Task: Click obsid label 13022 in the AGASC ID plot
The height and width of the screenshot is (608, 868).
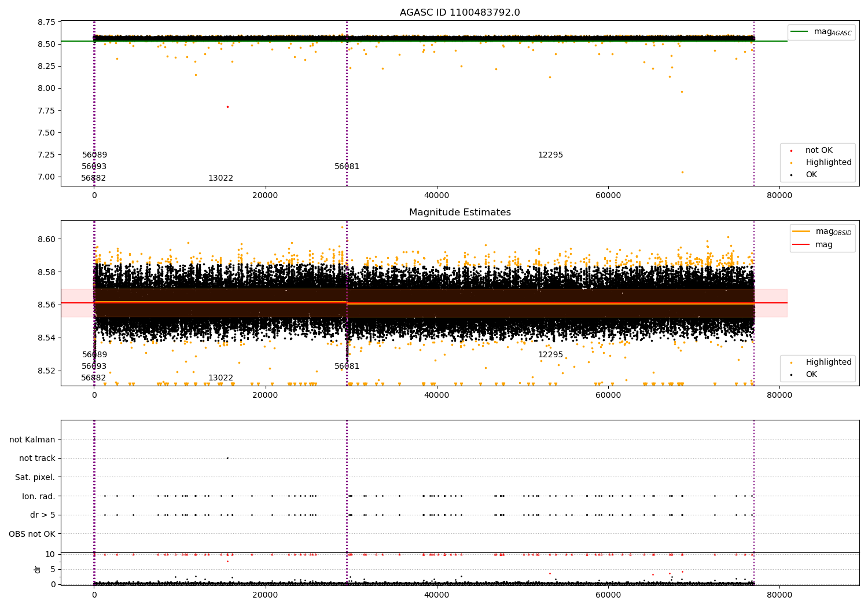Action: (220, 178)
